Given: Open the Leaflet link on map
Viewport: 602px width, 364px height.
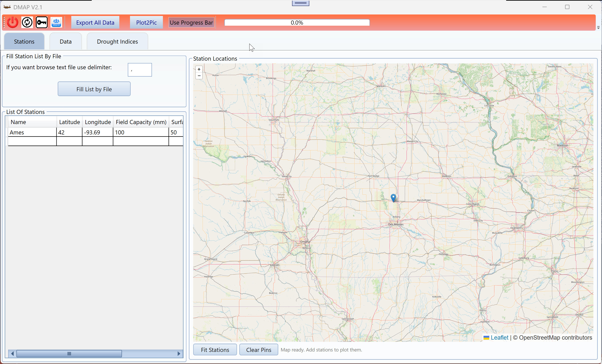Looking at the screenshot, I should point(499,338).
